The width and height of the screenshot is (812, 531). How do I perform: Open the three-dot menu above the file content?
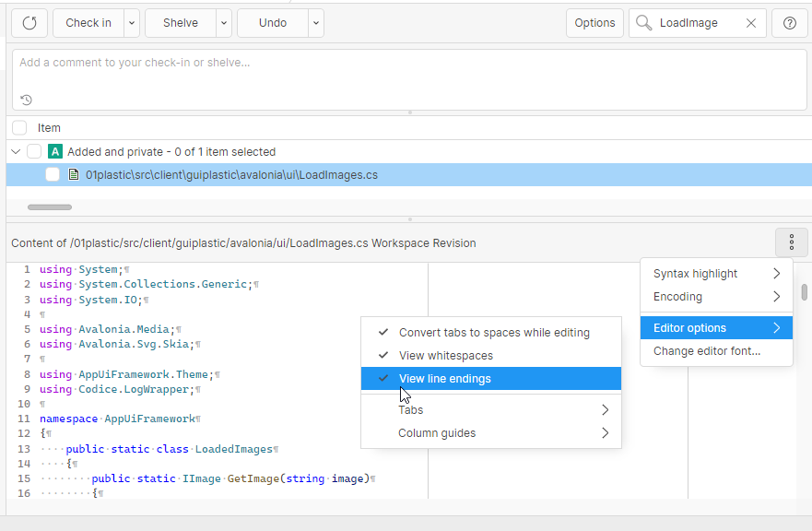pos(791,242)
